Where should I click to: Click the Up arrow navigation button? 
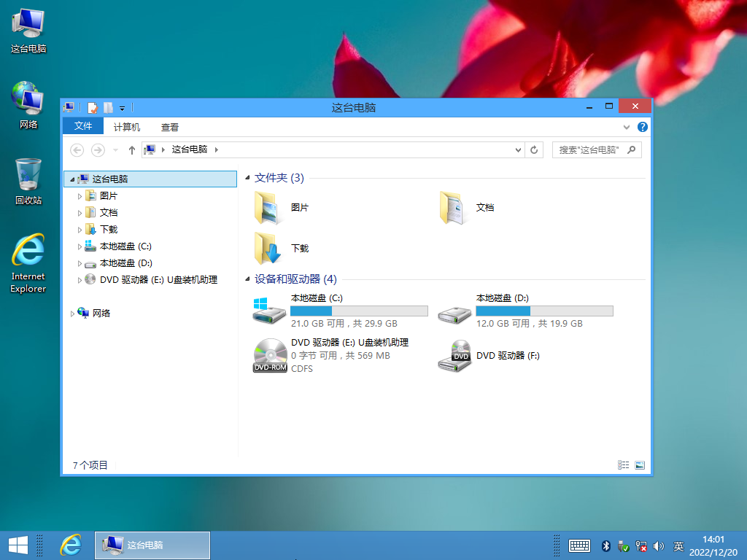pyautogui.click(x=132, y=149)
